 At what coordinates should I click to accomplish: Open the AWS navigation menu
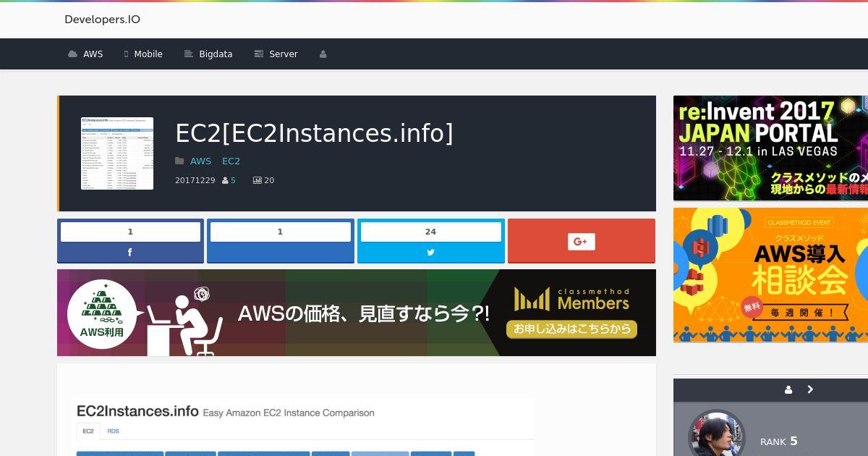click(85, 54)
